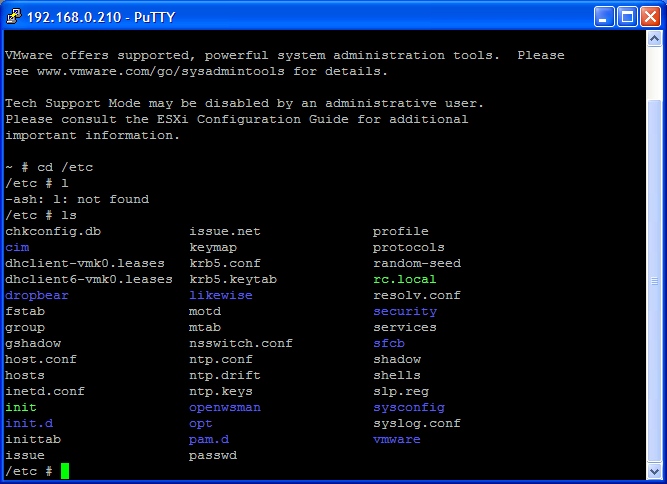Click the passwd file entry
The image size is (667, 484).
[213, 456]
